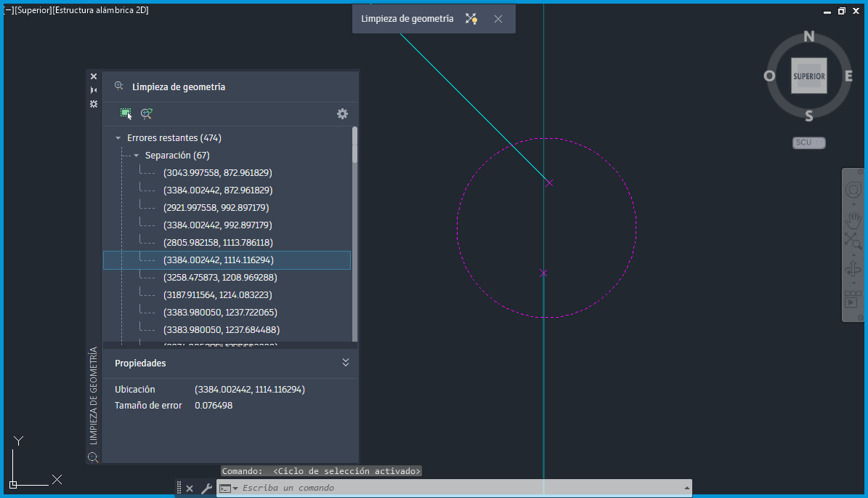Image resolution: width=868 pixels, height=498 pixels.
Task: Open command line customize wrench
Action: [x=206, y=488]
